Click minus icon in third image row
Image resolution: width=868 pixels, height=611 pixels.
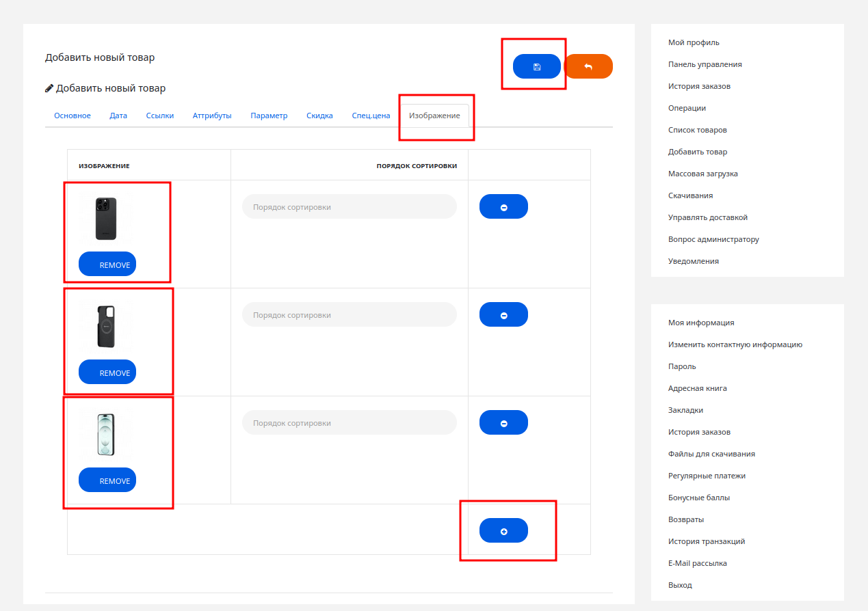click(503, 422)
